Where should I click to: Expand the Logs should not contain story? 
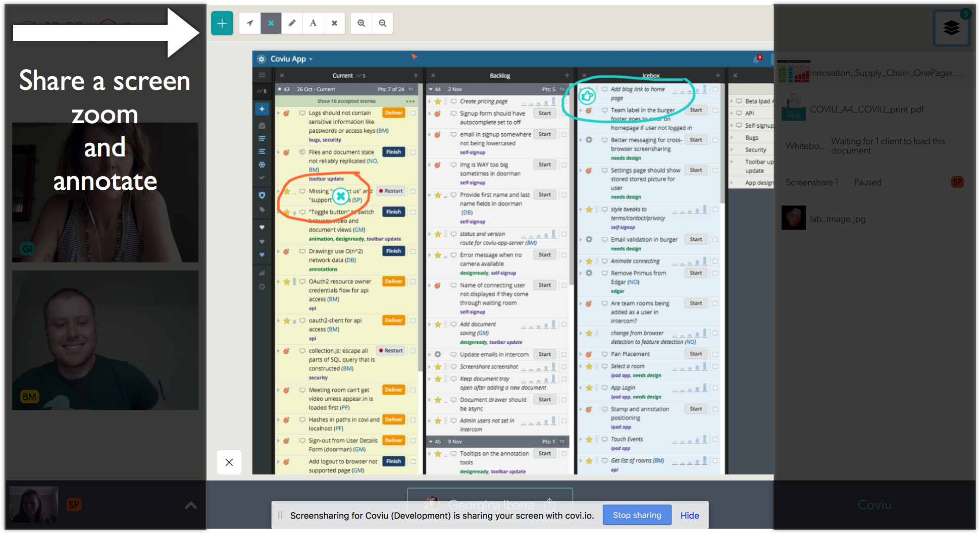click(x=278, y=113)
